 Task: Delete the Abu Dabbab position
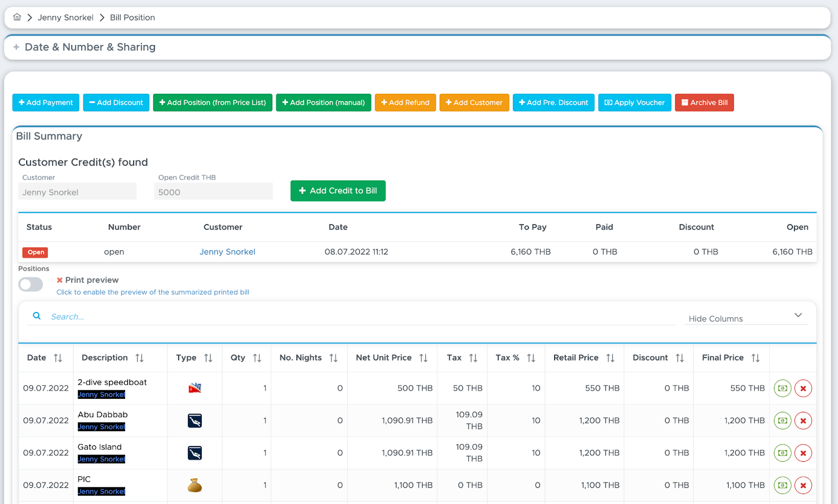803,421
